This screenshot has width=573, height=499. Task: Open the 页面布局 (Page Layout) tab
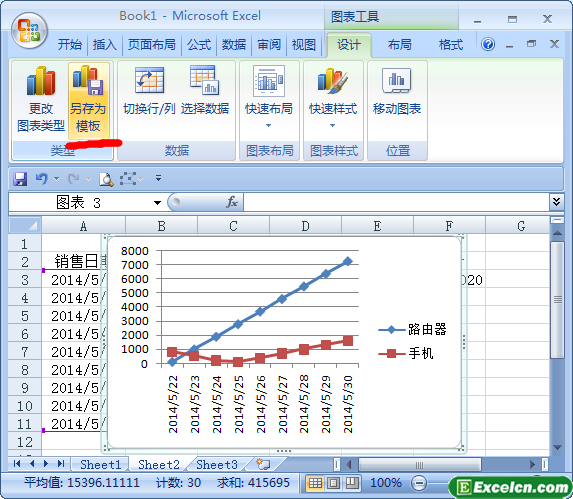point(151,45)
